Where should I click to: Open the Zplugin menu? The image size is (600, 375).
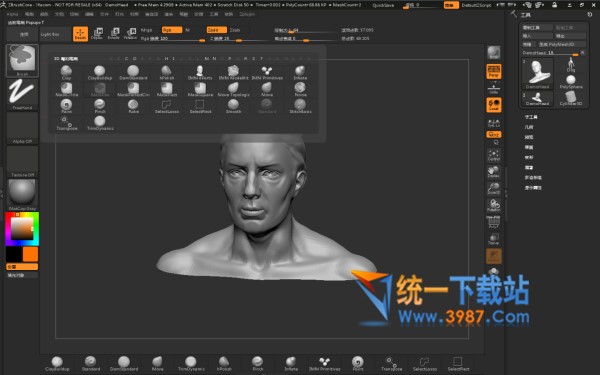247,14
